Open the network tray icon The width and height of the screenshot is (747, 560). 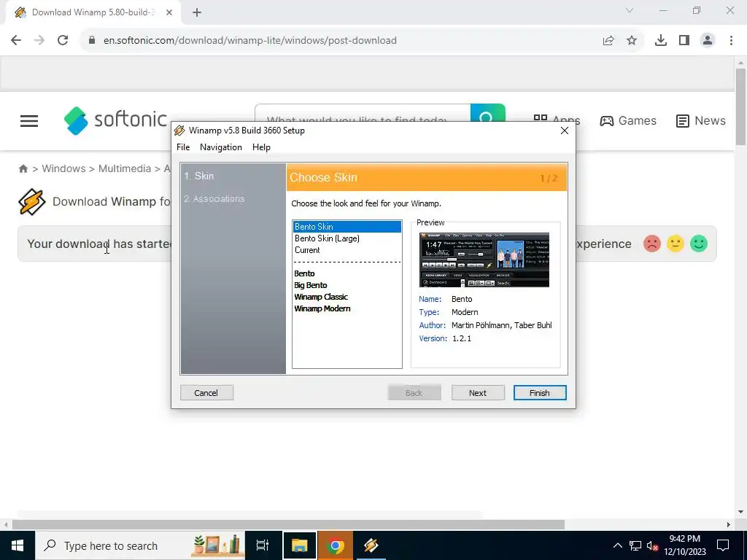pos(635,545)
